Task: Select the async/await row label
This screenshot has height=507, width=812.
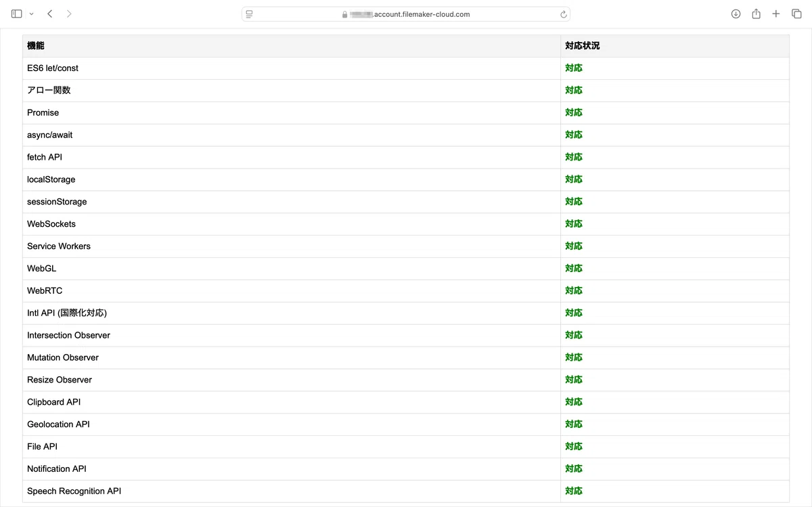Action: [50, 135]
